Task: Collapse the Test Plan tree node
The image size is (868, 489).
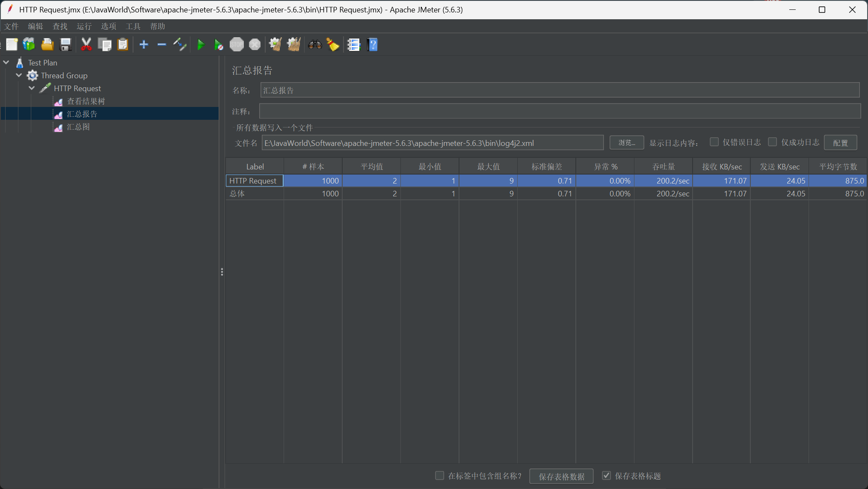Action: pos(6,62)
